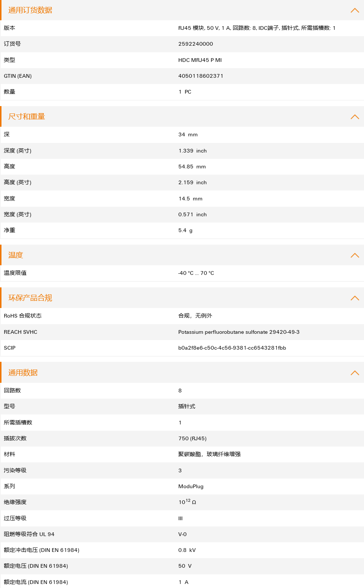Screen dimensions: 364x588
Task: Click the 额定电压 (DIN EN 61984) label
Action: pyautogui.click(x=36, y=566)
